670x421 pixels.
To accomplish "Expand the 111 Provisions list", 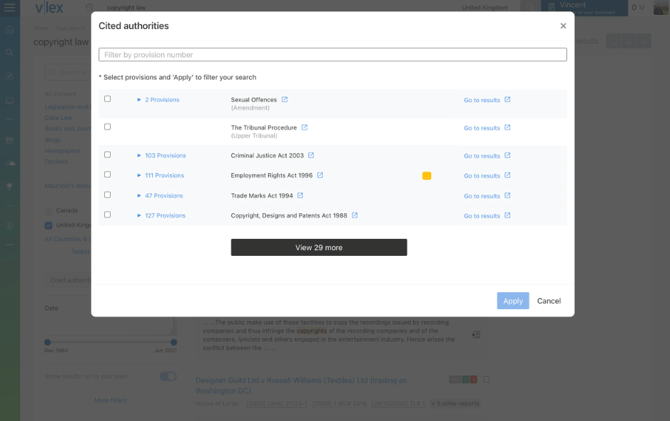I will click(161, 175).
